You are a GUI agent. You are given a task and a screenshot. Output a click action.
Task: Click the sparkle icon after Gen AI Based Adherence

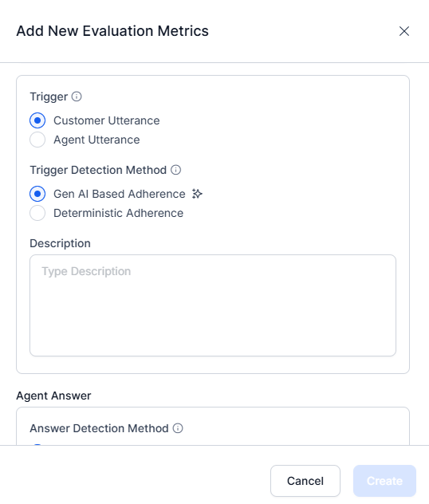tap(197, 194)
